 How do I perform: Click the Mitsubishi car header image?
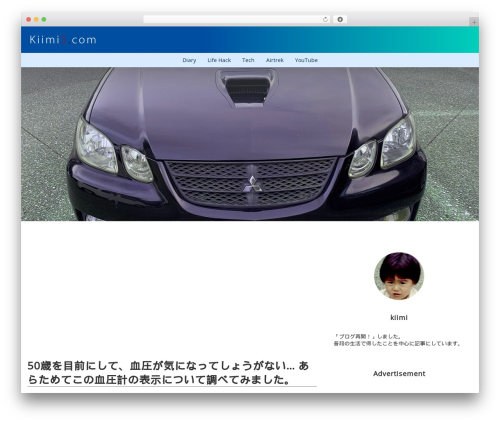point(250,144)
